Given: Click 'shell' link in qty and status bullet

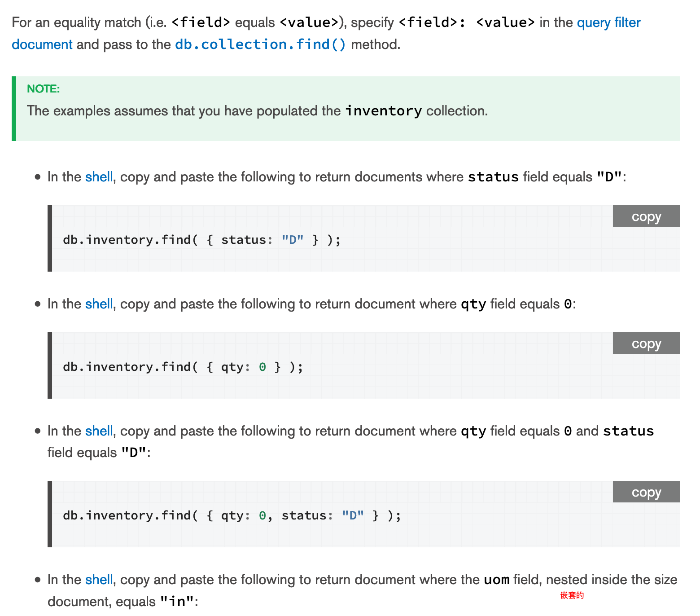Looking at the screenshot, I should coord(99,431).
